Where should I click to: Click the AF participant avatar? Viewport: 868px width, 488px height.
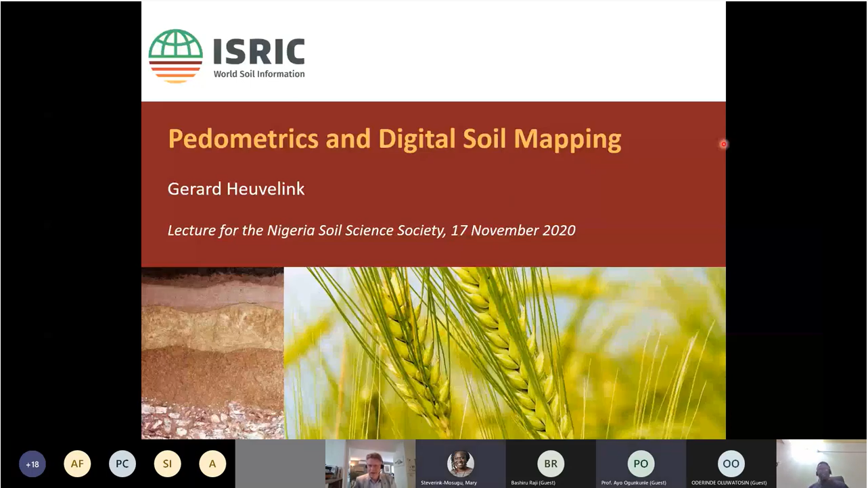pyautogui.click(x=77, y=464)
